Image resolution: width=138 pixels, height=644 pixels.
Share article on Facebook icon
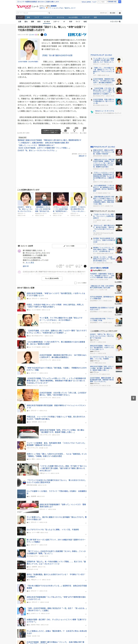(45, 35)
